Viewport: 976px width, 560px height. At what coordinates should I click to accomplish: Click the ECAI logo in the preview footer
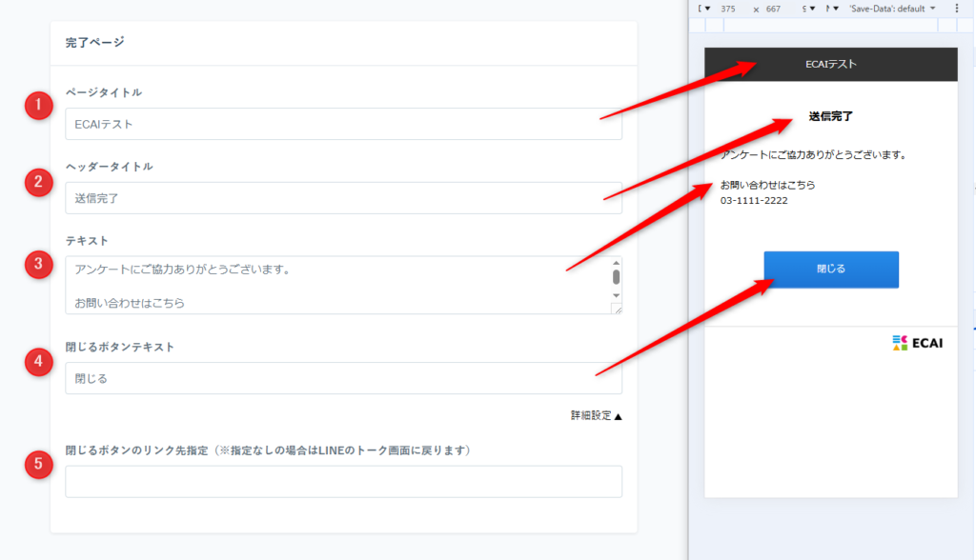[917, 343]
